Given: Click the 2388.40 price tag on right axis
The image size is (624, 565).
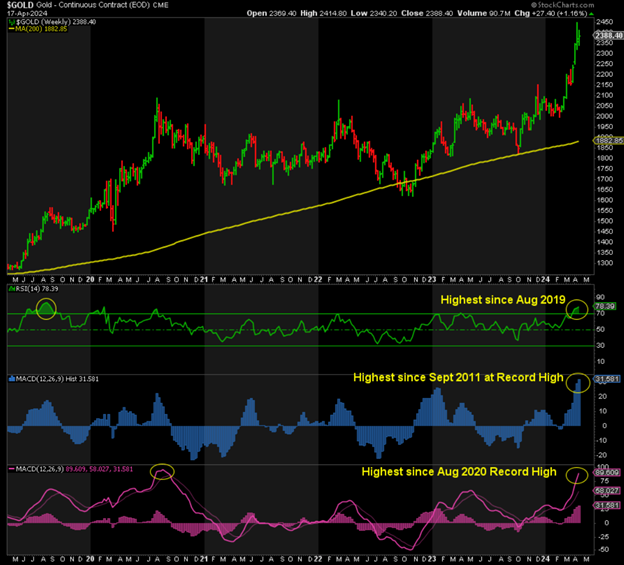Looking at the screenshot, I should [x=608, y=35].
